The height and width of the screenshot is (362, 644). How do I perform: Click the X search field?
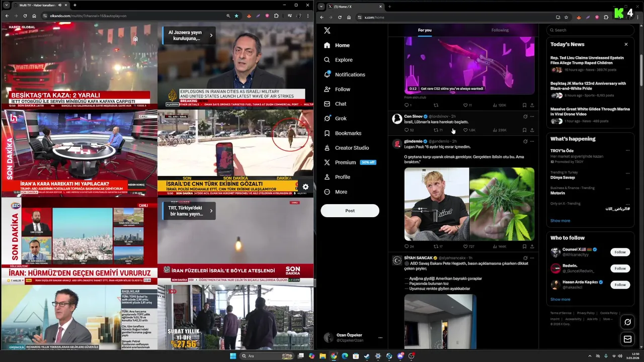click(x=590, y=30)
